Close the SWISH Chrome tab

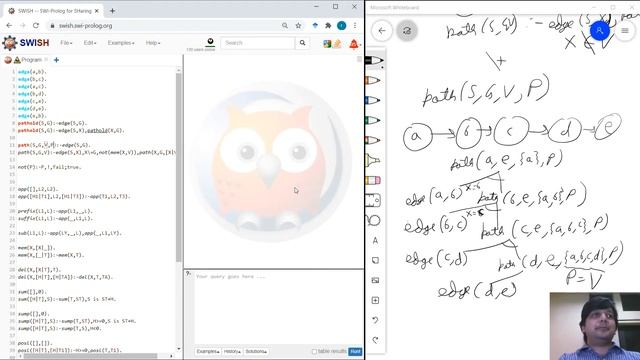[x=97, y=11]
